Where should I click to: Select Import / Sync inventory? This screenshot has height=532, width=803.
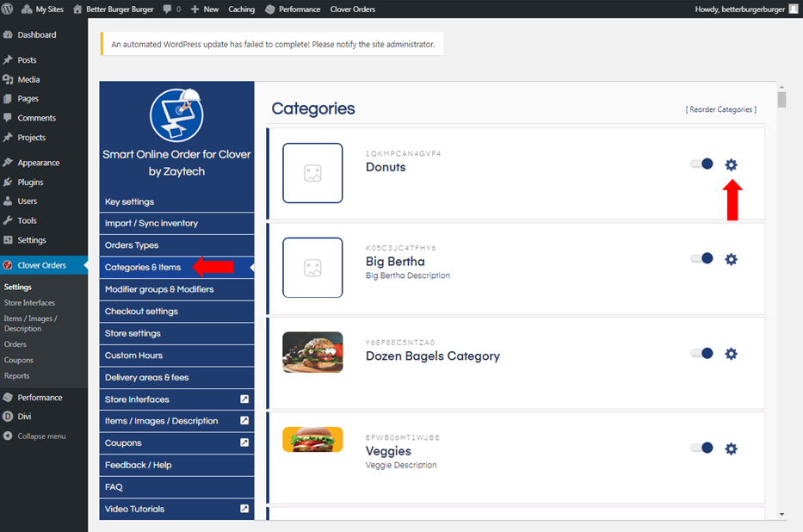(x=176, y=223)
